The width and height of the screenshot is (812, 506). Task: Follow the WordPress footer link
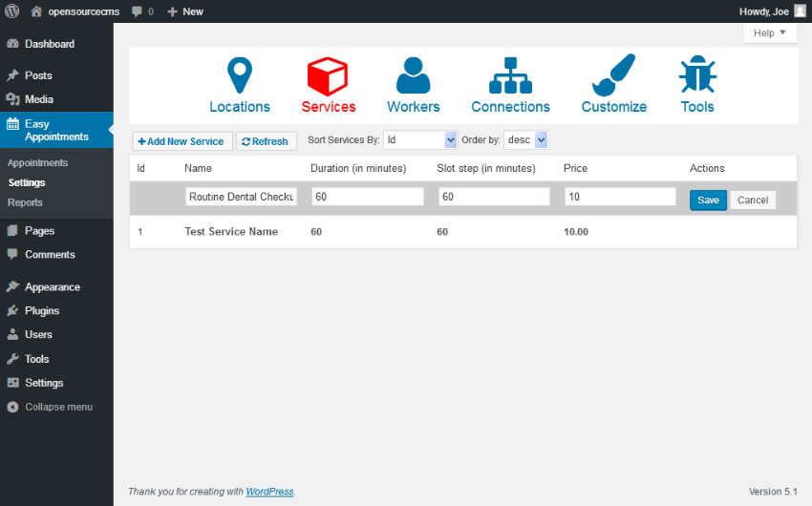tap(269, 492)
